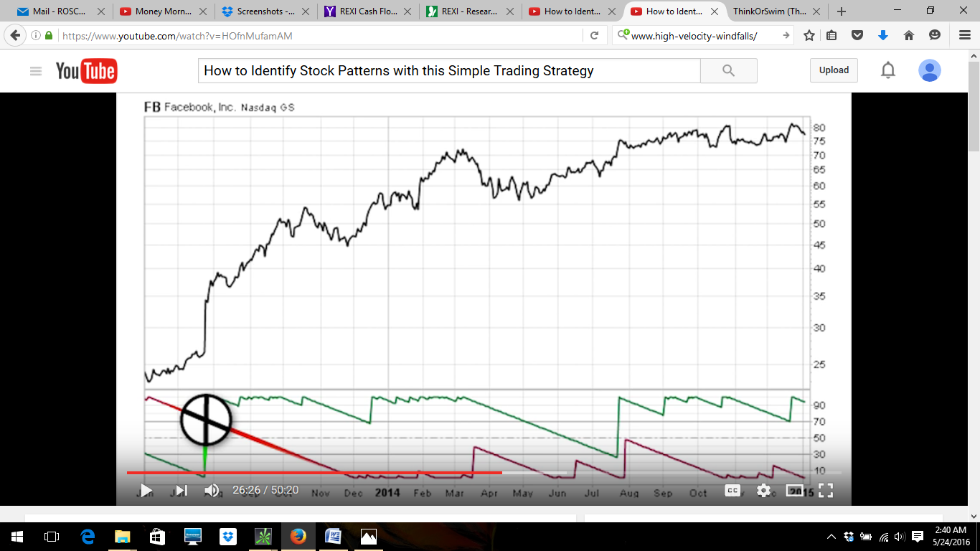Toggle closed captions on the video
This screenshot has height=551, width=980.
point(732,491)
